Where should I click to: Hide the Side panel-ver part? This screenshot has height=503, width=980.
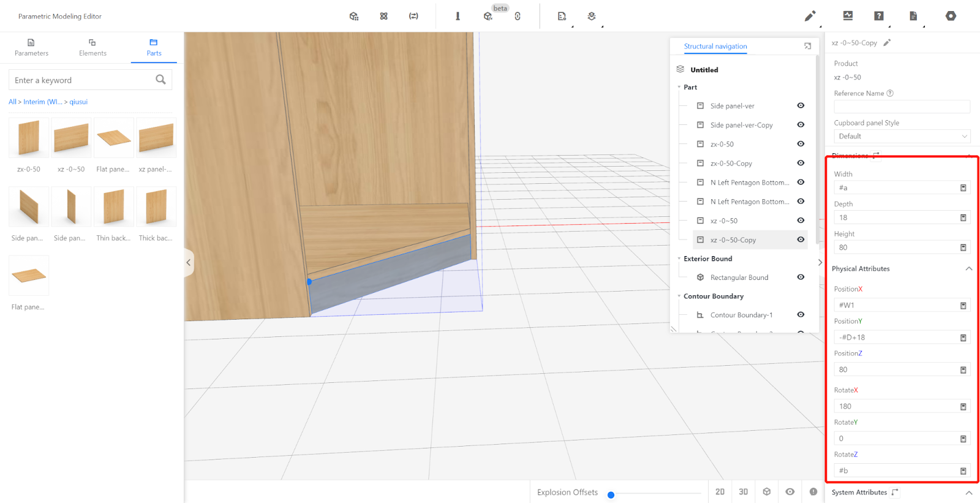click(x=801, y=105)
